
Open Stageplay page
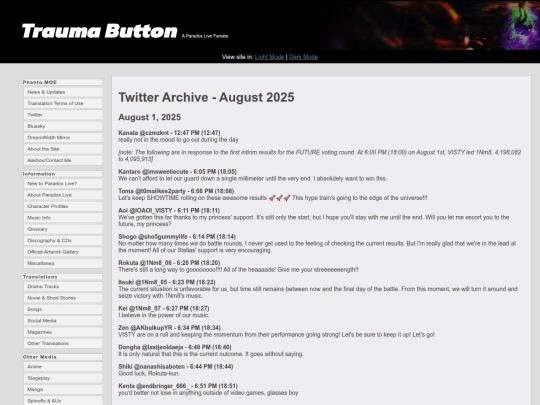coord(63,378)
